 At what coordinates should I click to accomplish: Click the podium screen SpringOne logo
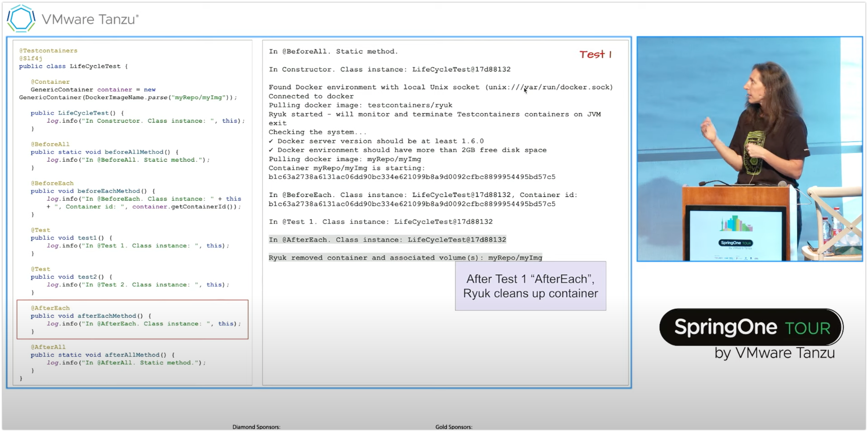click(x=736, y=243)
